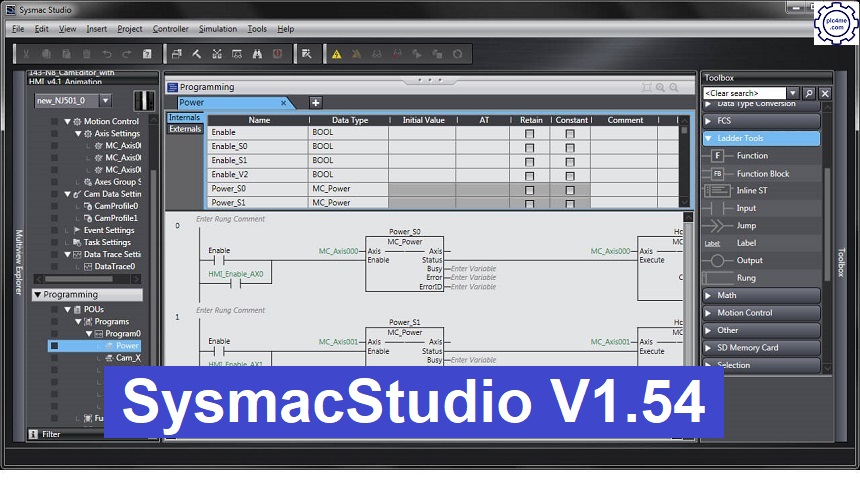Image resolution: width=860 pixels, height=480 pixels.
Task: Tick the Constant checkbox for Enable_S0
Action: tap(570, 147)
